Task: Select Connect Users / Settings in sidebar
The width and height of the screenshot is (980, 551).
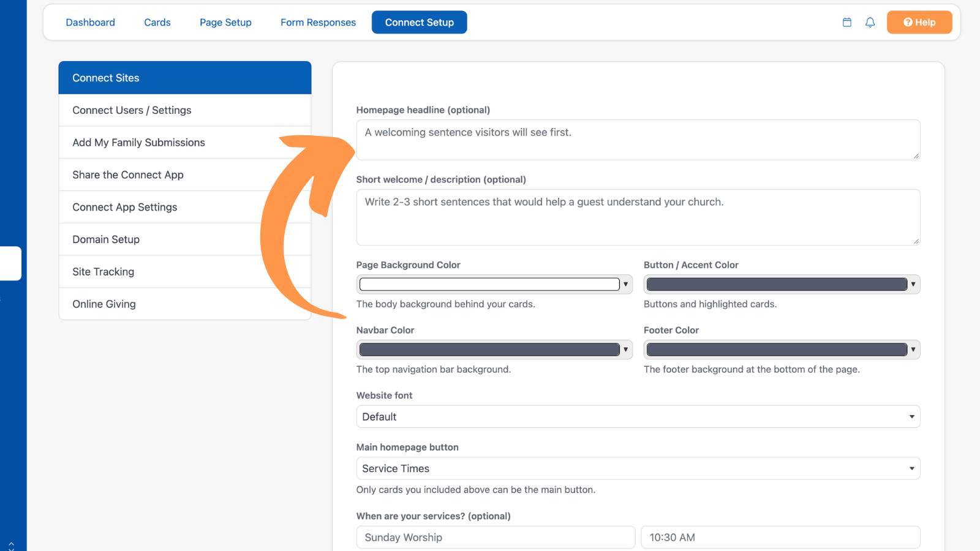Action: pos(185,110)
